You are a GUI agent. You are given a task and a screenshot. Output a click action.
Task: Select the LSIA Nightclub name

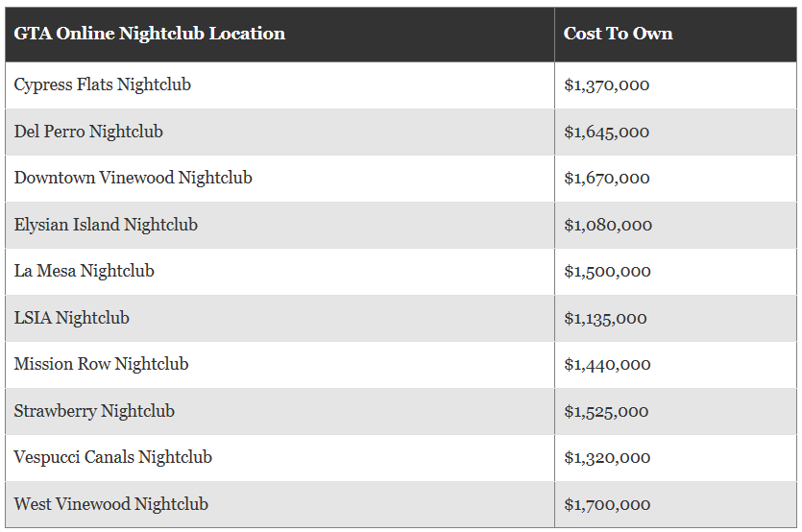tap(72, 318)
